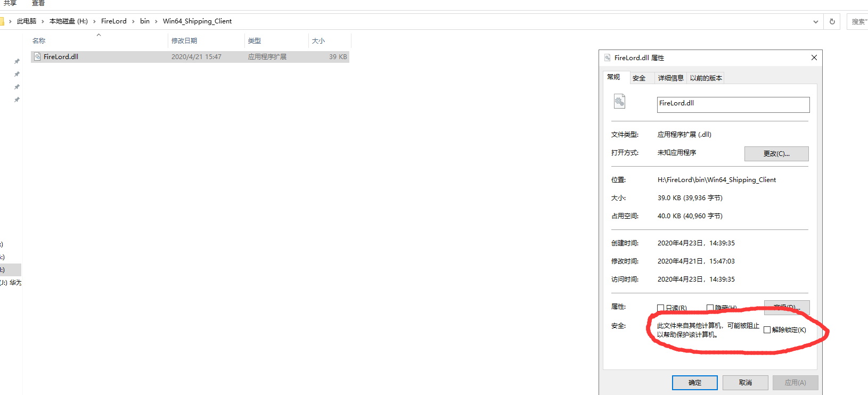Open the 共享 ribbon tab
Viewport: 868px width, 395px height.
[10, 3]
